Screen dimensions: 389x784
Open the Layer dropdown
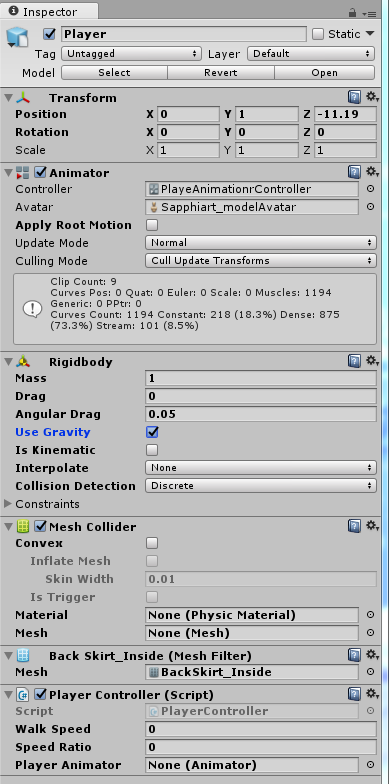pos(311,54)
